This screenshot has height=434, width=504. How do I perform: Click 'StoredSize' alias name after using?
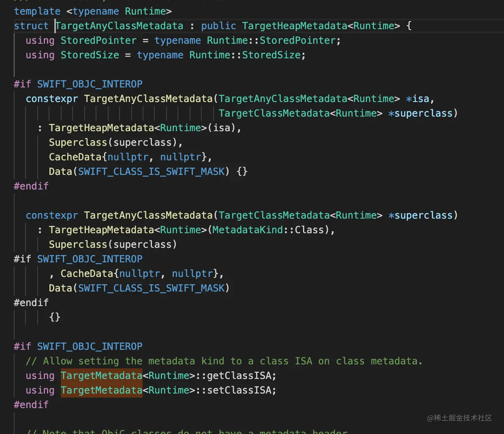click(90, 55)
